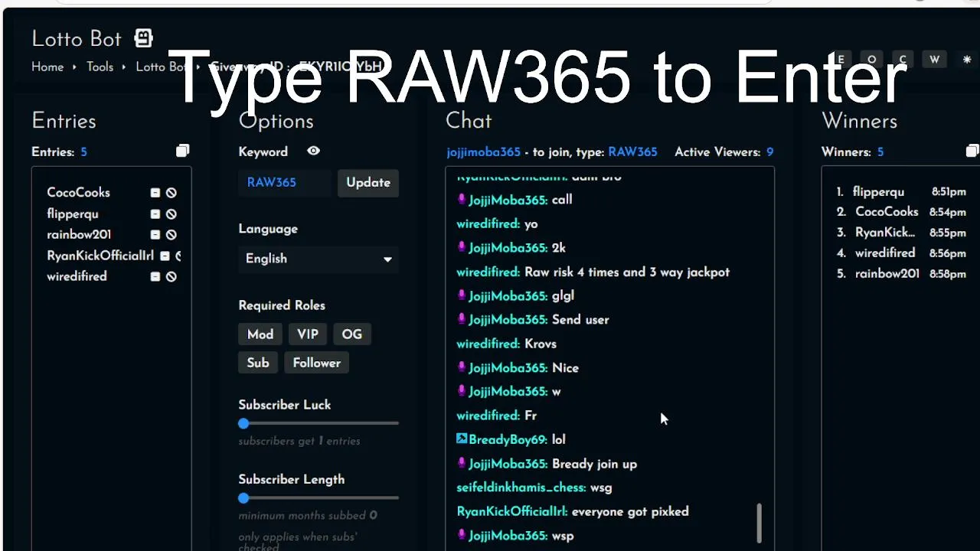Toggle the VIP required role
This screenshot has height=551, width=980.
click(308, 334)
